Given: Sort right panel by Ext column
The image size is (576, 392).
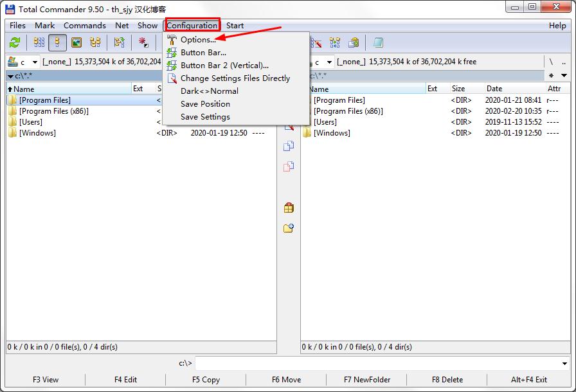Looking at the screenshot, I should [x=438, y=89].
